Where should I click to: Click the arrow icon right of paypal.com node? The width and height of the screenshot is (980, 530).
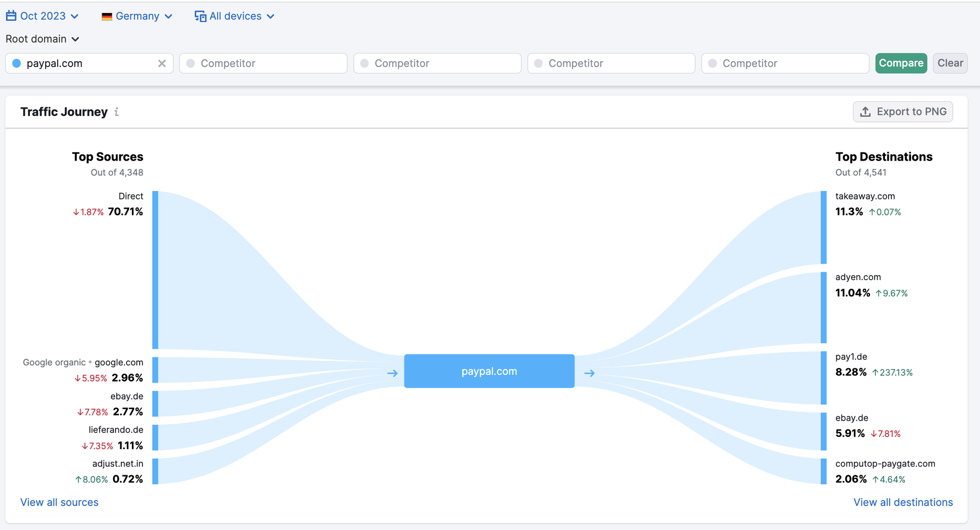(589, 373)
